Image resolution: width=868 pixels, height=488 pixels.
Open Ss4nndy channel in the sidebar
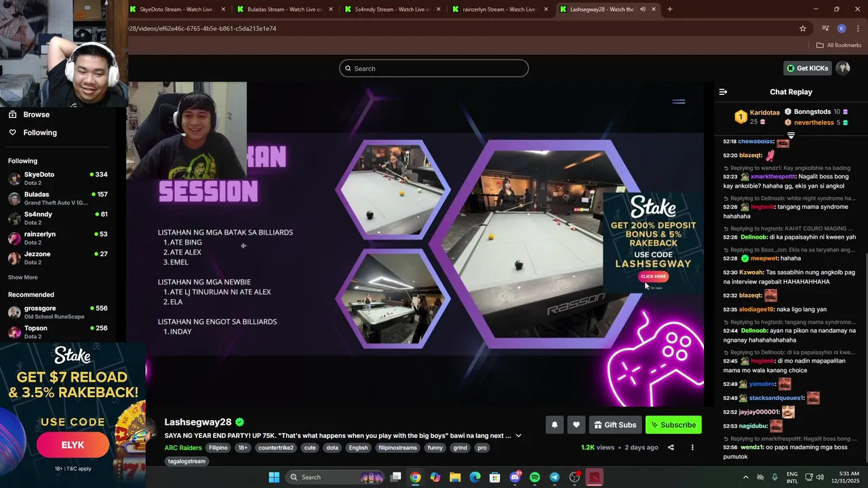(x=58, y=218)
